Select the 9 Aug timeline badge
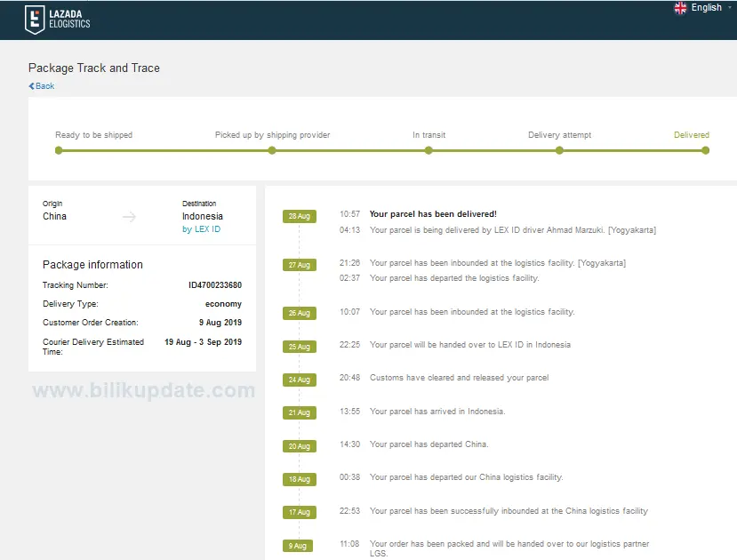Viewport: 737px width, 560px height. pyautogui.click(x=299, y=546)
